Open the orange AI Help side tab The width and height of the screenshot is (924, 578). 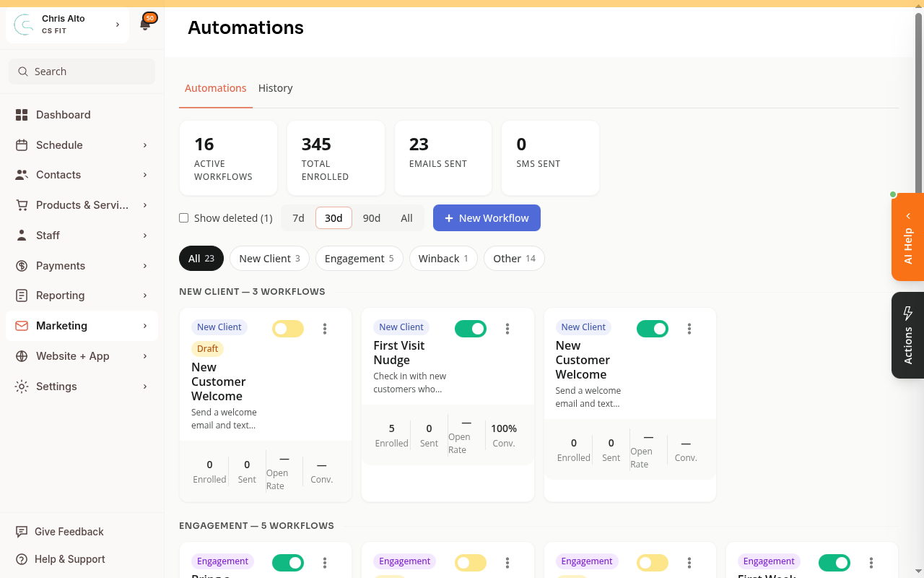tap(907, 237)
